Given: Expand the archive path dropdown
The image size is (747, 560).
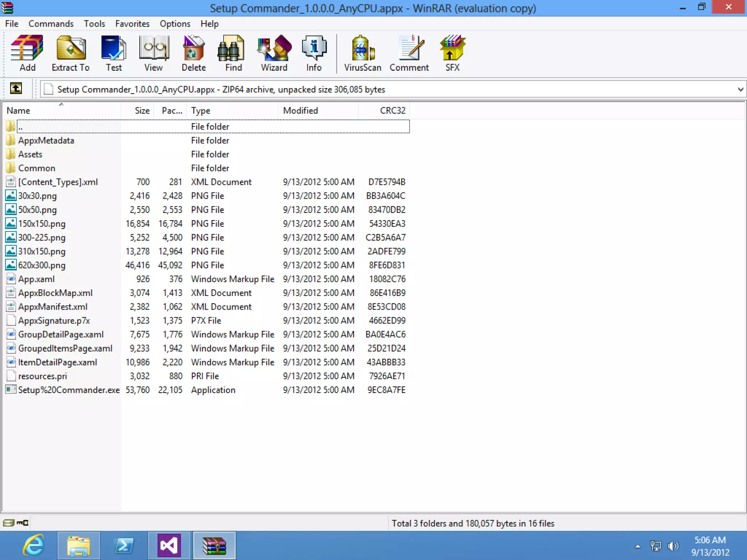Looking at the screenshot, I should click(740, 89).
